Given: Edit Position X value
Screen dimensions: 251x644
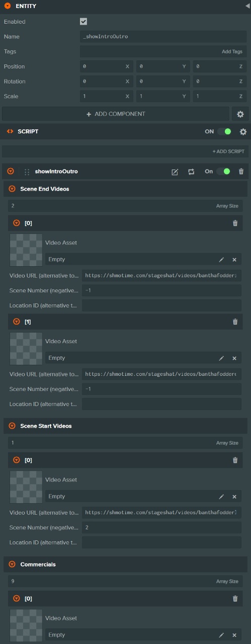Looking at the screenshot, I should 106,66.
